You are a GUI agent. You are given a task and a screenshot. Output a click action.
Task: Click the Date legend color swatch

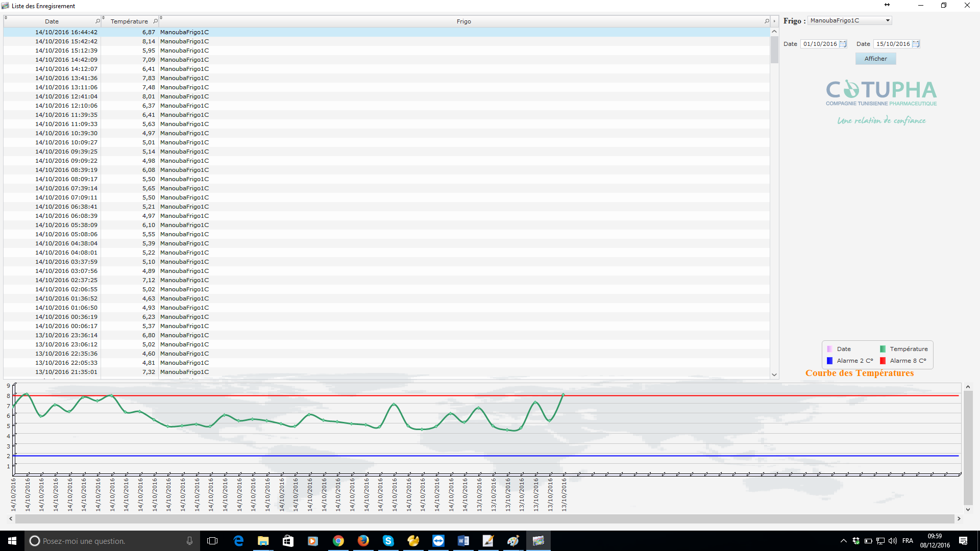point(829,349)
